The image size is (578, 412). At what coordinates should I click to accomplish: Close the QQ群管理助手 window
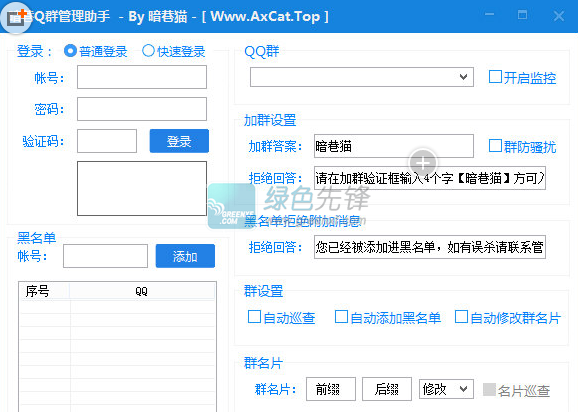559,16
